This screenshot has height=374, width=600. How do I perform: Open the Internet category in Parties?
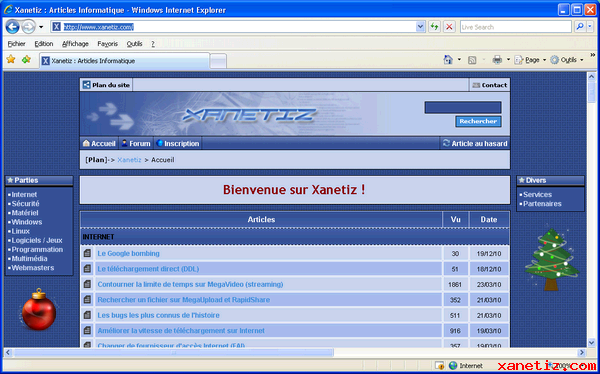pos(24,194)
